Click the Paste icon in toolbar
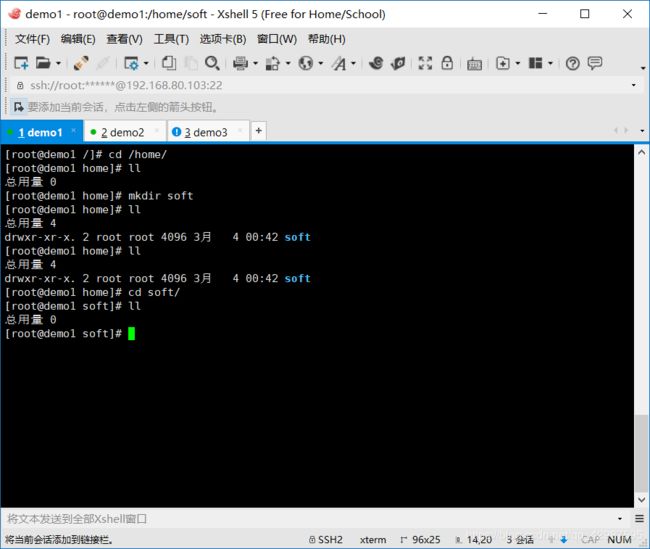Image resolution: width=650 pixels, height=549 pixels. coord(190,63)
